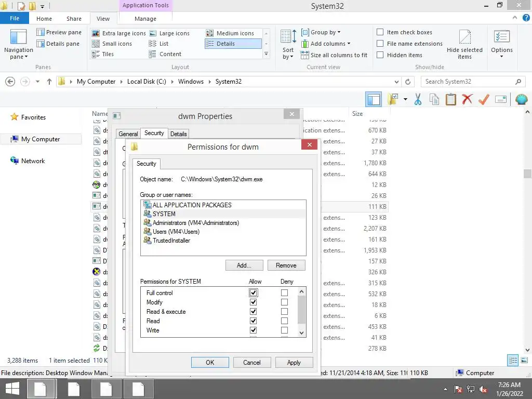Click the orange checkmark Properties icon
Viewport: 532px width, 399px height.
(484, 99)
